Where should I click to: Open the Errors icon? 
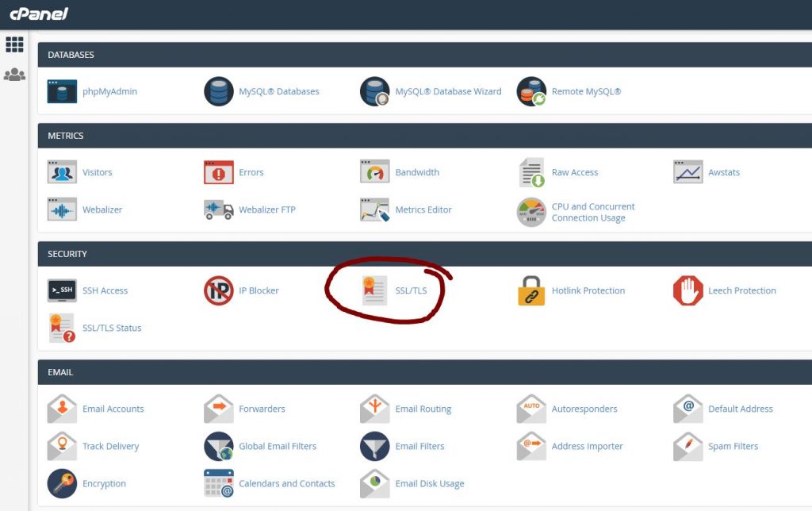coord(219,172)
